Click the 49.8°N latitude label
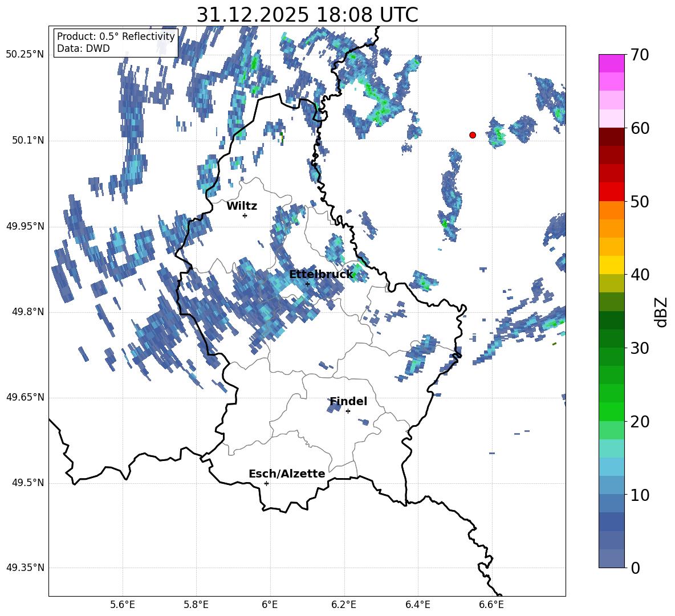 (28, 312)
